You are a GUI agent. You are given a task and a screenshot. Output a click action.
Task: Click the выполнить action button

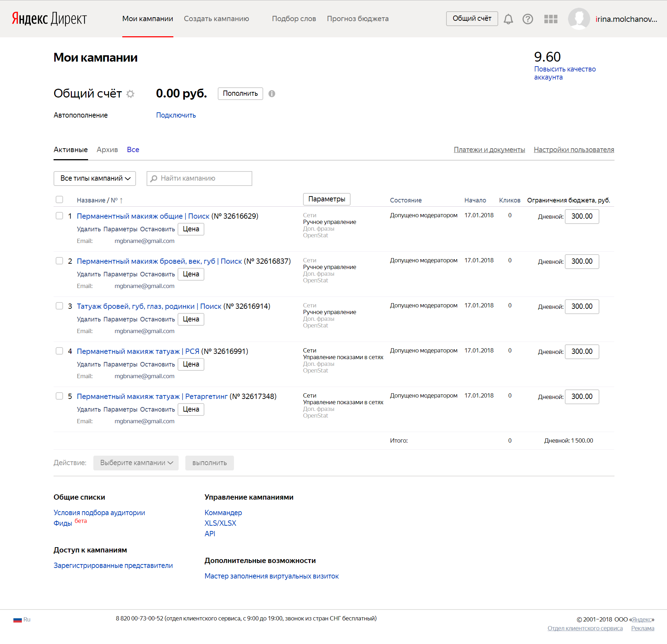pos(210,463)
